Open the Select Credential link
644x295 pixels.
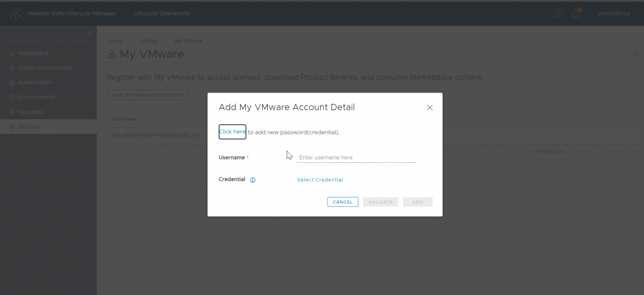coord(320,180)
